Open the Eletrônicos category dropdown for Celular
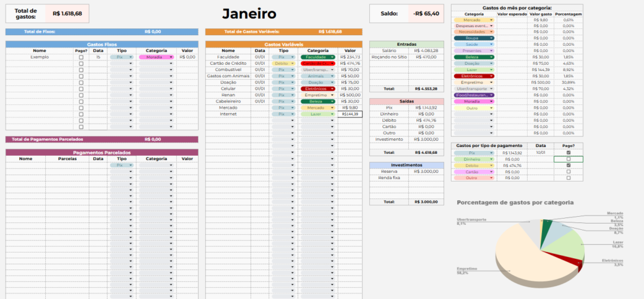Screen dimensions: 644x299 click(x=333, y=89)
